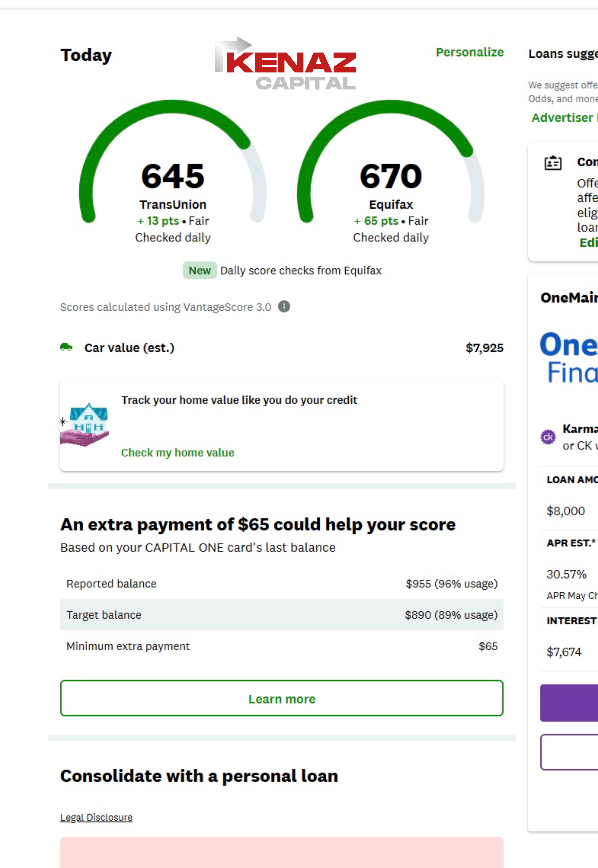Click the VantageScore info icon

284,306
